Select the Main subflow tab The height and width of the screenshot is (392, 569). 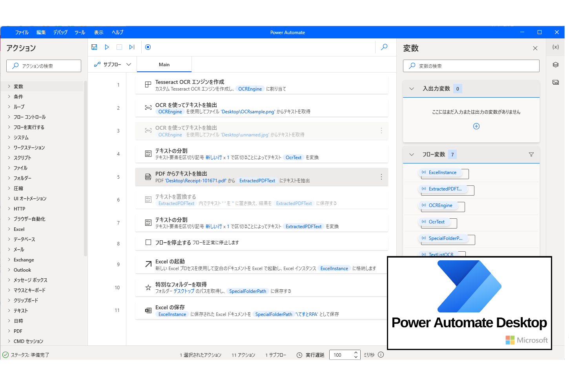pyautogui.click(x=164, y=65)
